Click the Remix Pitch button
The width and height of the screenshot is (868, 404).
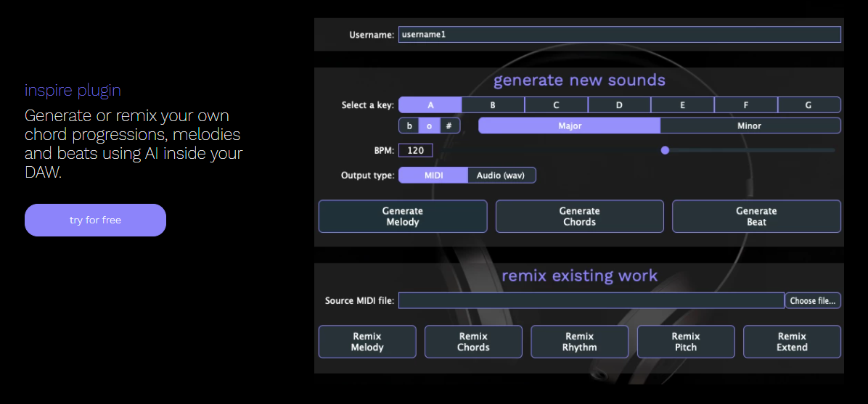pyautogui.click(x=686, y=342)
